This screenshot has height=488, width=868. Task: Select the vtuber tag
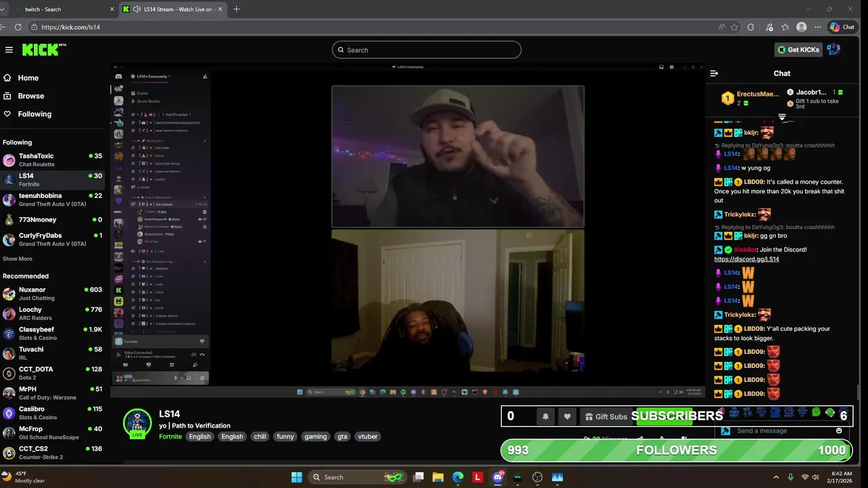[x=368, y=436]
